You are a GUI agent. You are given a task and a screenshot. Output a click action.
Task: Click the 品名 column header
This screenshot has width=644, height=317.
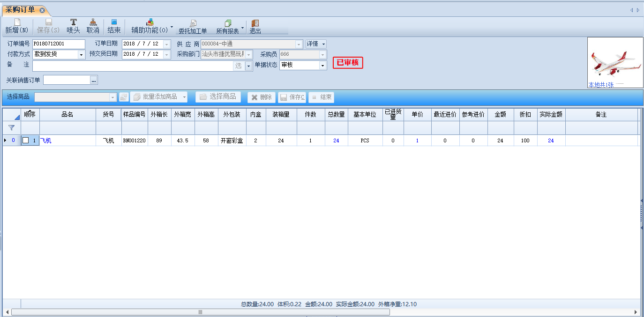point(67,115)
